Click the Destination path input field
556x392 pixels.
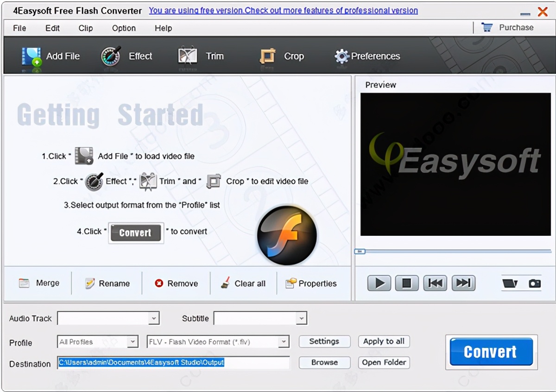173,362
